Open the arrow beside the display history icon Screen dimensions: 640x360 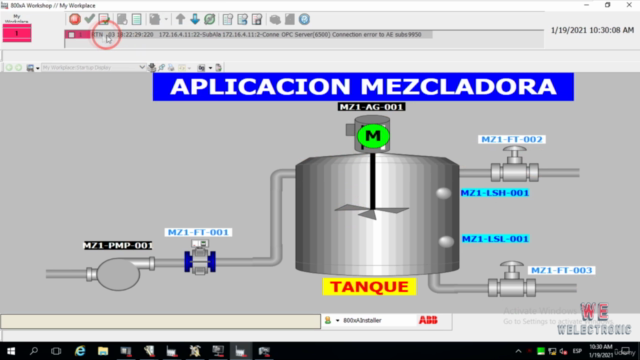(38, 68)
